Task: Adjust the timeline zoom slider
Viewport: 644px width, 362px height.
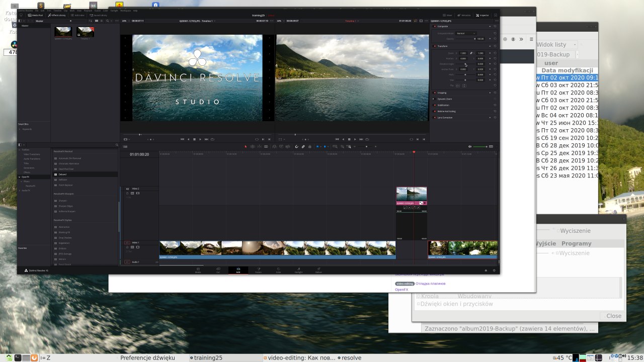Action: coord(365,147)
